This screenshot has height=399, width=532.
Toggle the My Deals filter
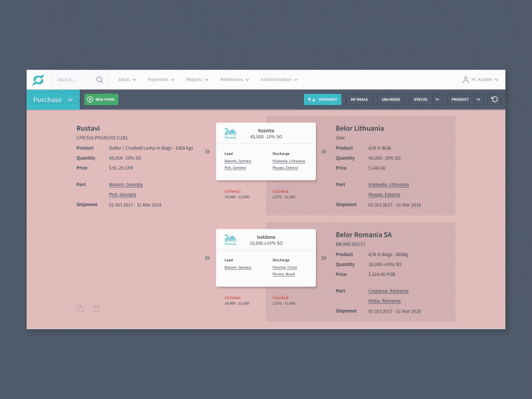(359, 99)
